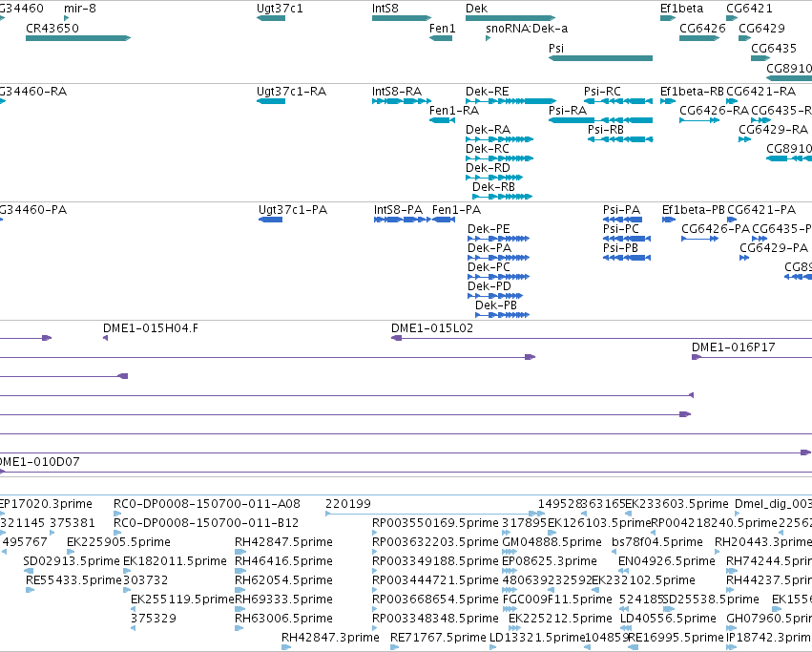
Task: Select the Dek-RD transcript label
Action: pos(488,168)
